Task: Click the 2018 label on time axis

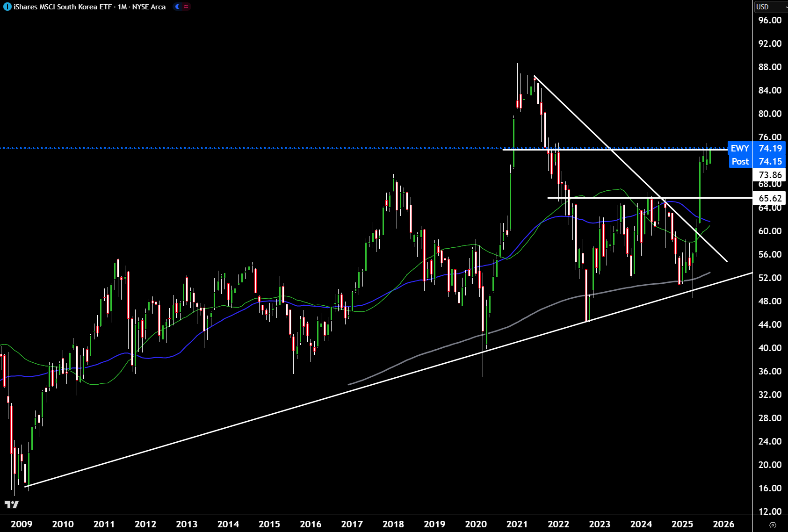Action: [393, 524]
